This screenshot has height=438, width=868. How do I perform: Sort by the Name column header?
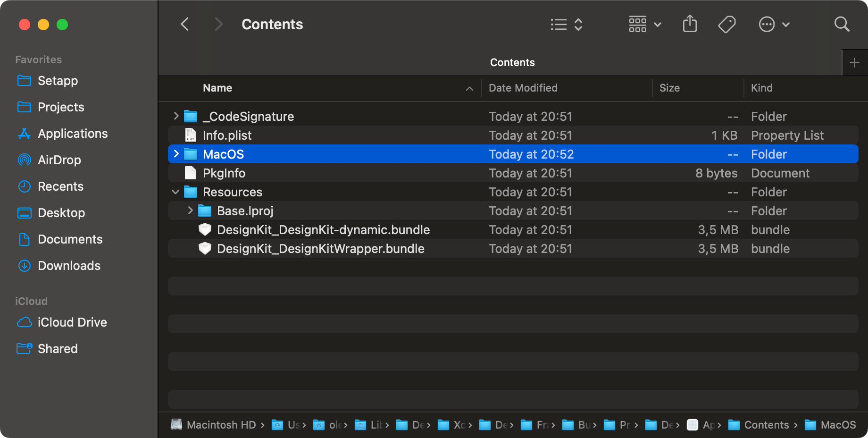pyautogui.click(x=217, y=88)
